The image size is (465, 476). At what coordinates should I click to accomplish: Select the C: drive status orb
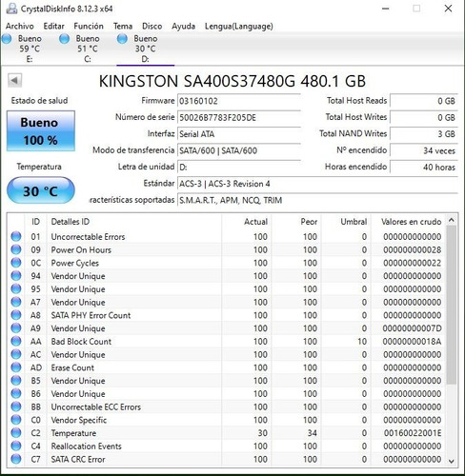point(64,39)
